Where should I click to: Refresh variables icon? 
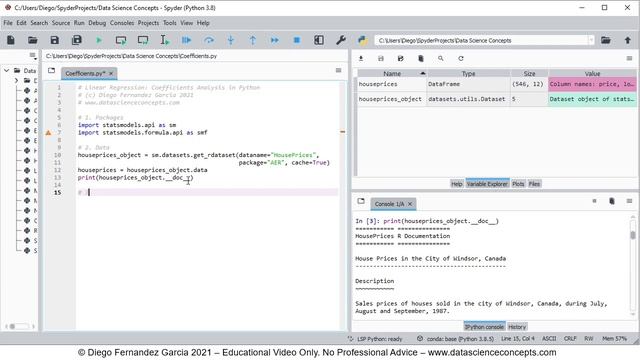point(461,59)
